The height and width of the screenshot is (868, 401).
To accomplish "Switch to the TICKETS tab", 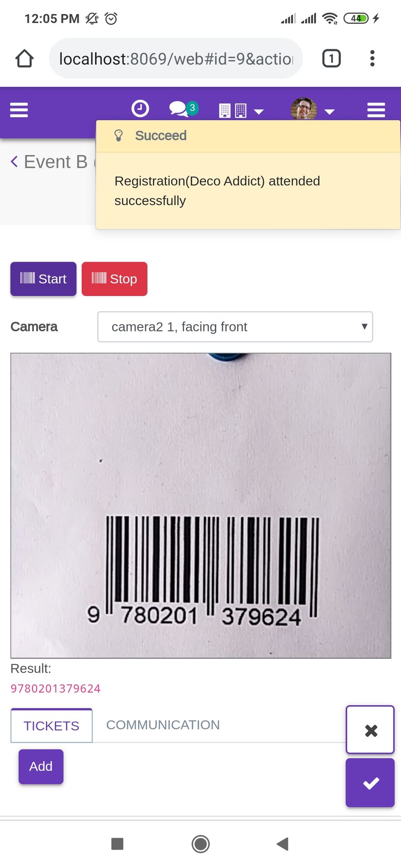I will click(52, 726).
